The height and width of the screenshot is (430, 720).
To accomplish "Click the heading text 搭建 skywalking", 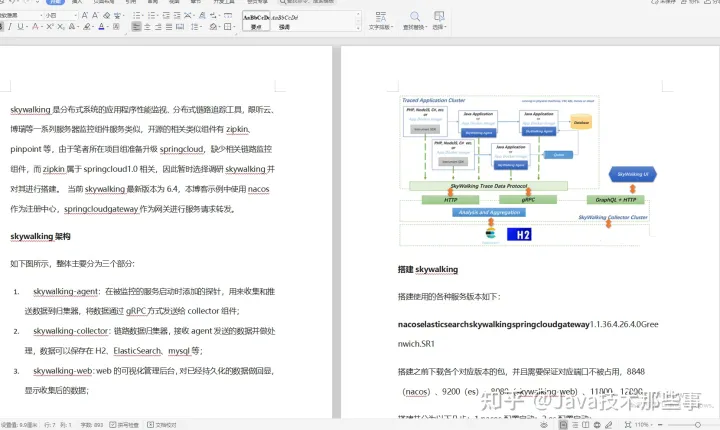I will point(428,269).
